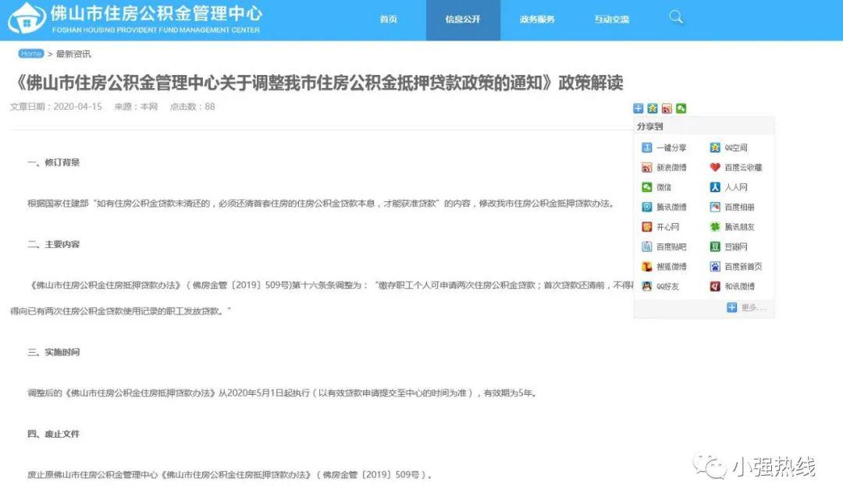This screenshot has height=504, width=843.
Task: Share to 腾讯微博 in the share panel
Action: click(x=664, y=207)
